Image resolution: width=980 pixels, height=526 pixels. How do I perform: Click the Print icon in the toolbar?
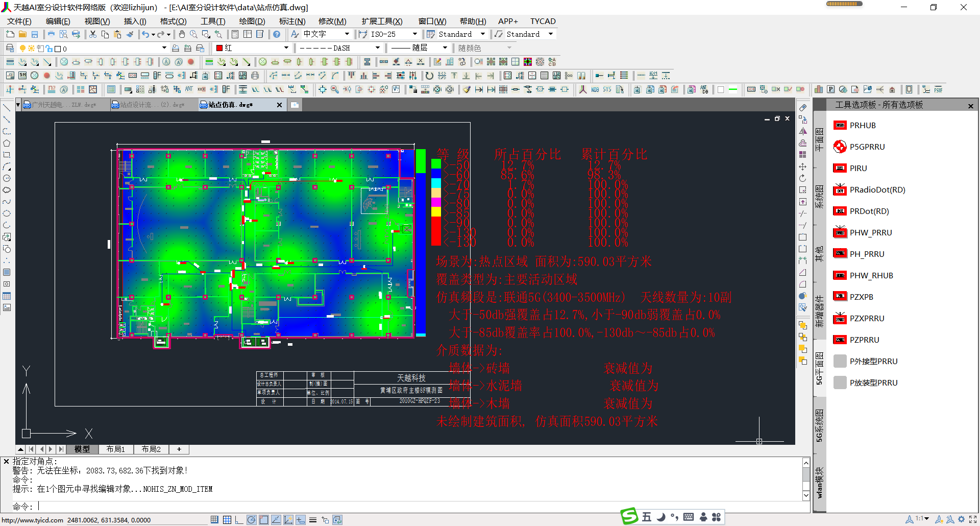[51, 34]
